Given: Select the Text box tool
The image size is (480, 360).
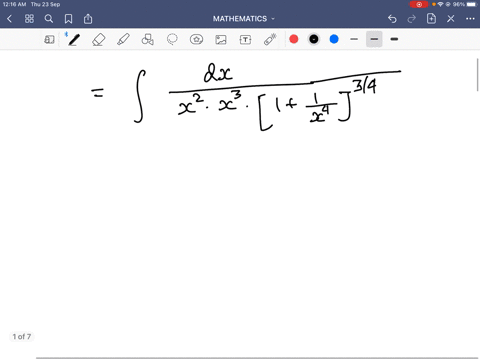Looking at the screenshot, I should [245, 39].
